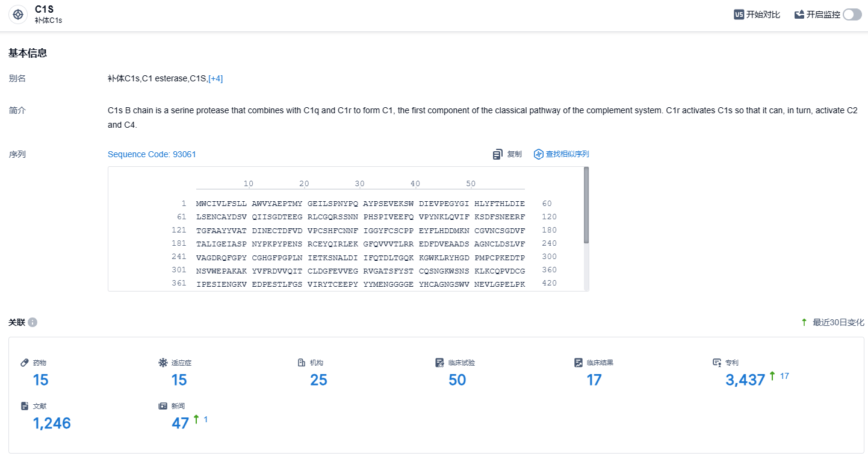This screenshot has width=868, height=456.
Task: Click the info icon beside 关联
Action: point(33,322)
